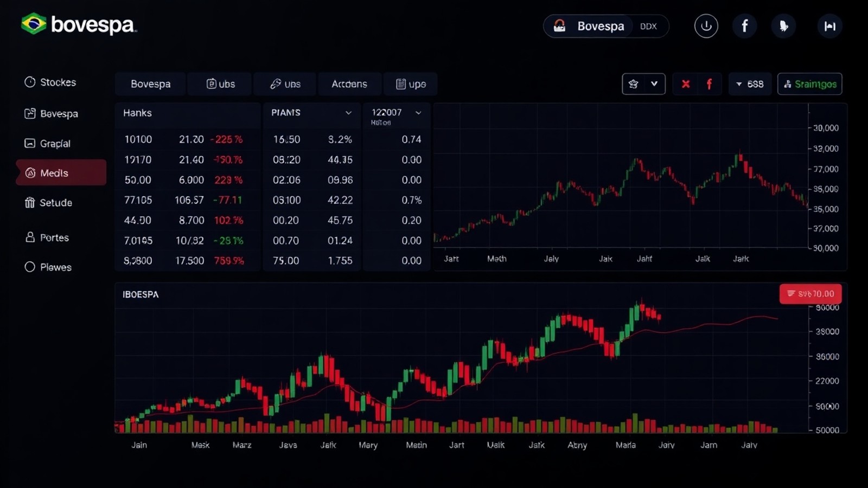
Task: Click the red X toolbar icon
Action: [x=686, y=84]
